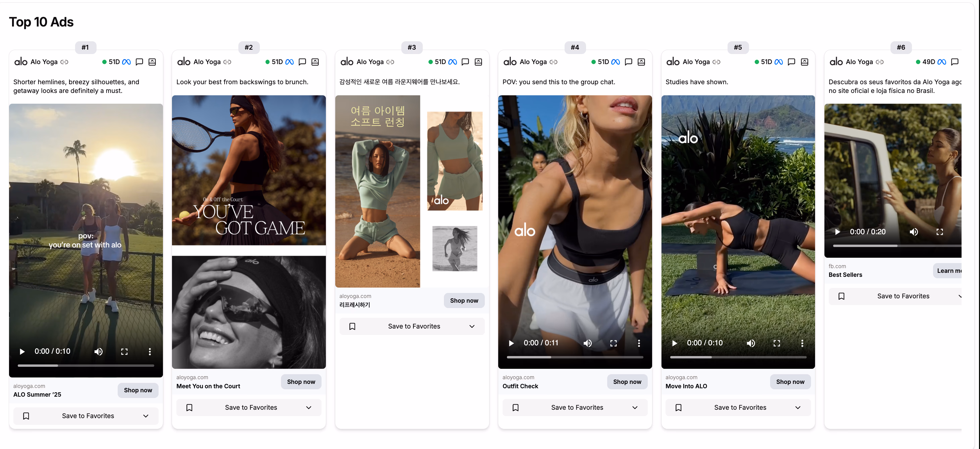Click the Meta platform icon on ad #5
The image size is (980, 449).
779,62
